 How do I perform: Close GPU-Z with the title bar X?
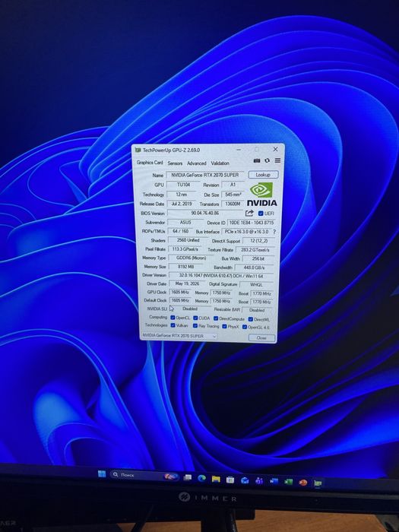(275, 149)
